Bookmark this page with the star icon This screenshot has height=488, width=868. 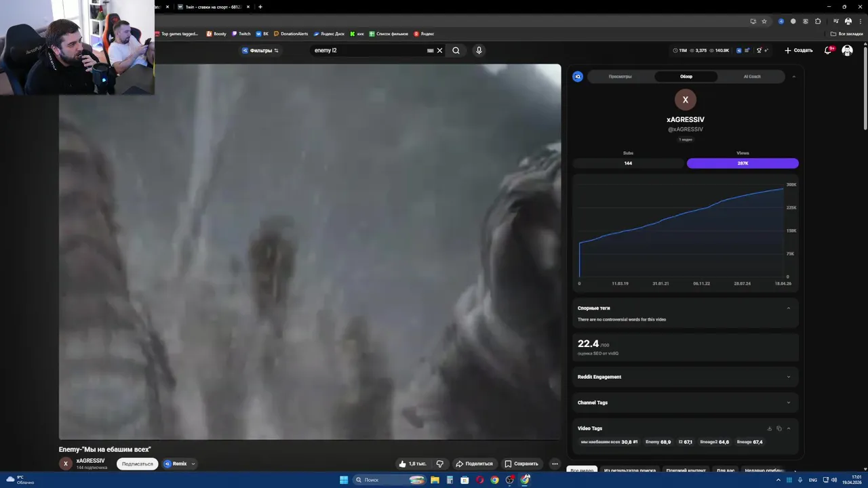(x=764, y=21)
